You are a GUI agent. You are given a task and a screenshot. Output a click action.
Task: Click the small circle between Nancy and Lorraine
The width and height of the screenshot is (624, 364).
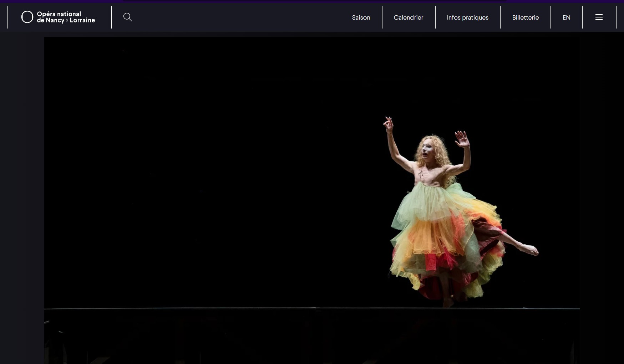coord(67,21)
